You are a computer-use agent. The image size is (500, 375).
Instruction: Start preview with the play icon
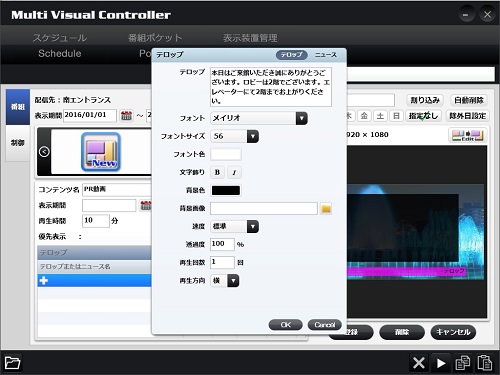tap(441, 363)
